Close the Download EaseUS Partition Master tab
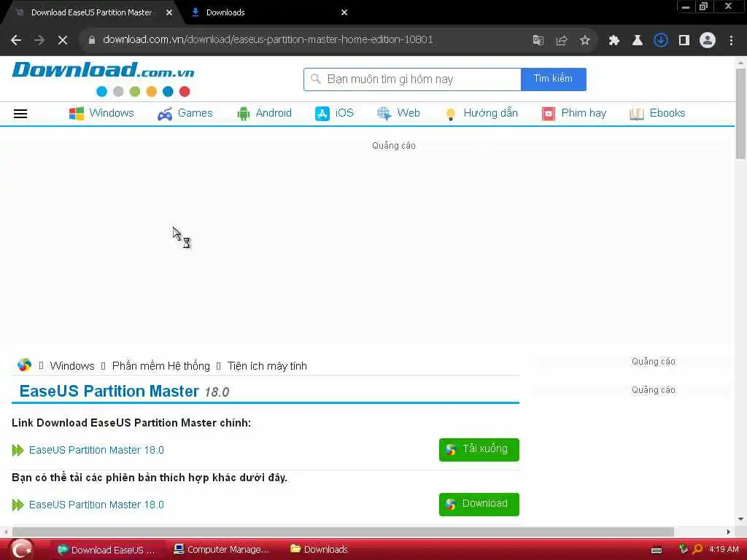747x560 pixels. 169,12
